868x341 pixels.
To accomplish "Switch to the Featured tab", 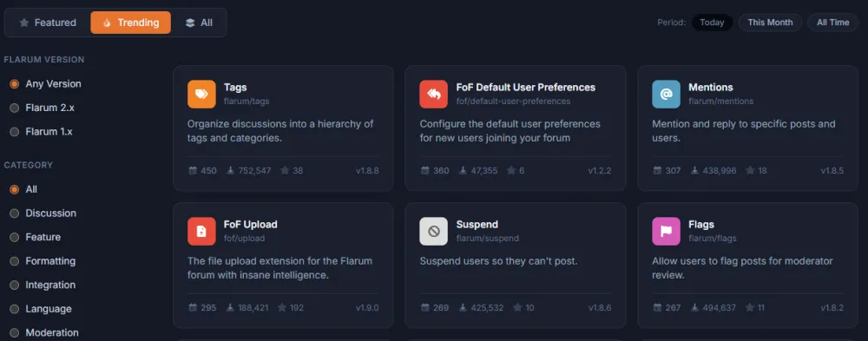I will 48,23.
